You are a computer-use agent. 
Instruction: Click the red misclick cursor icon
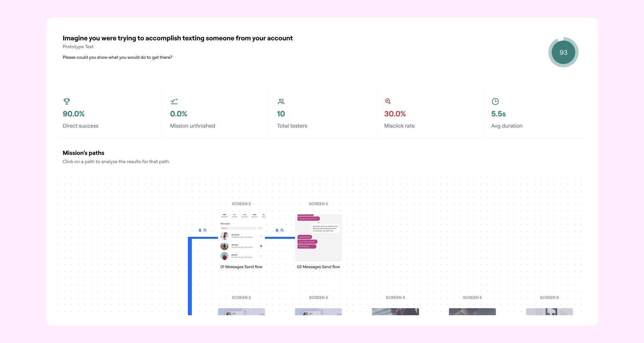tap(388, 101)
